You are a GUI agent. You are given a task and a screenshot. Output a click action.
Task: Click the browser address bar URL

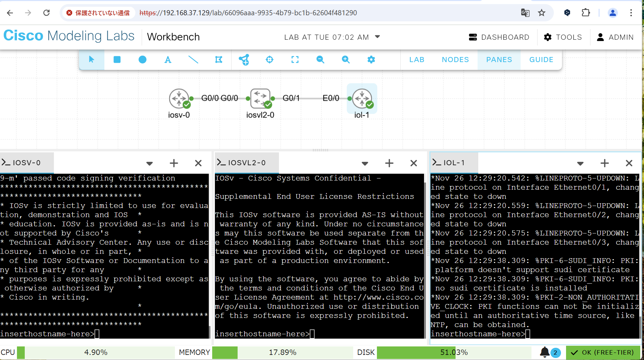pyautogui.click(x=248, y=13)
